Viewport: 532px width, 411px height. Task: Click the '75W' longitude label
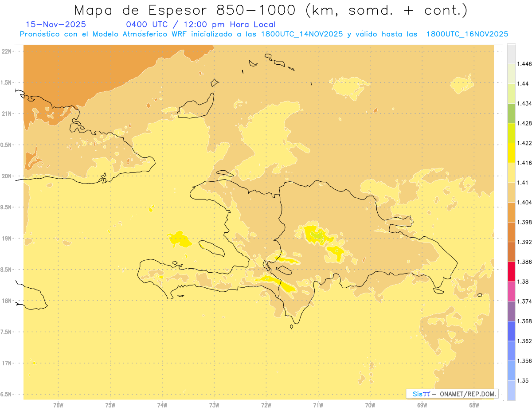click(110, 405)
